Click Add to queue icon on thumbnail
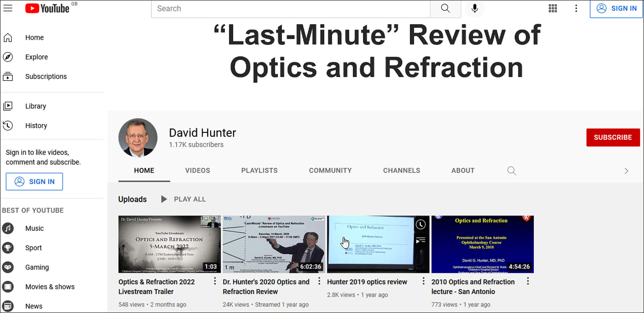The image size is (644, 313). pos(420,240)
